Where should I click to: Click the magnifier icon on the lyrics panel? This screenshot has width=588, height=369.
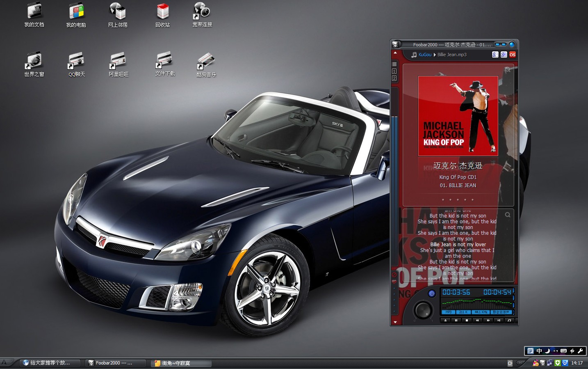(508, 215)
